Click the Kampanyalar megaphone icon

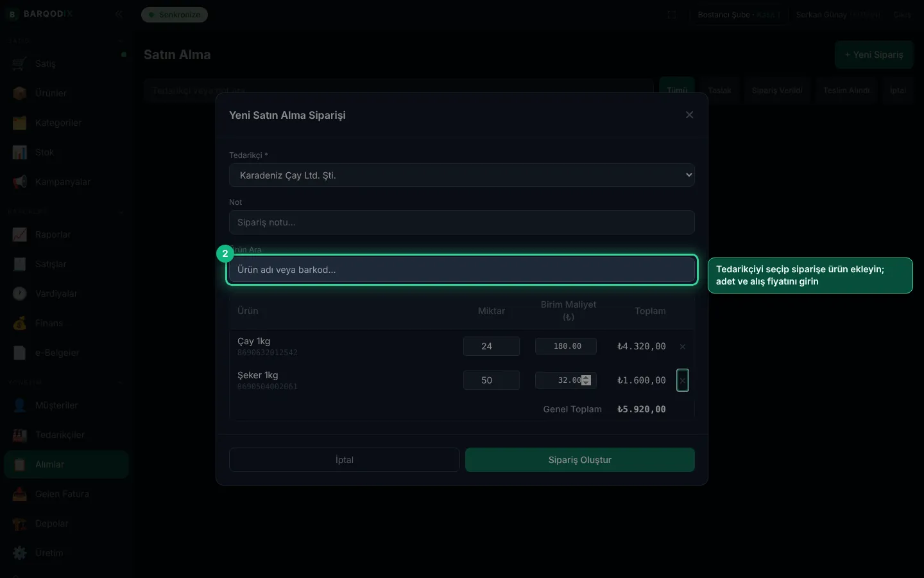(20, 182)
